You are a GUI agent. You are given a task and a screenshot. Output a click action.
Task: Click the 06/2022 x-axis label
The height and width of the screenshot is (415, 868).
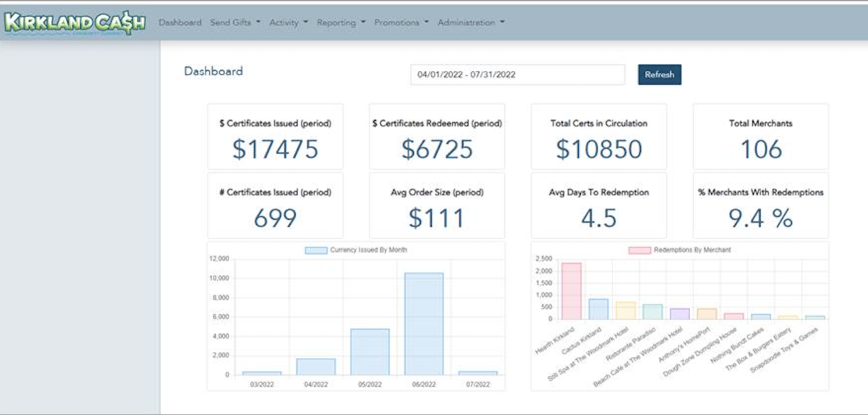(424, 385)
